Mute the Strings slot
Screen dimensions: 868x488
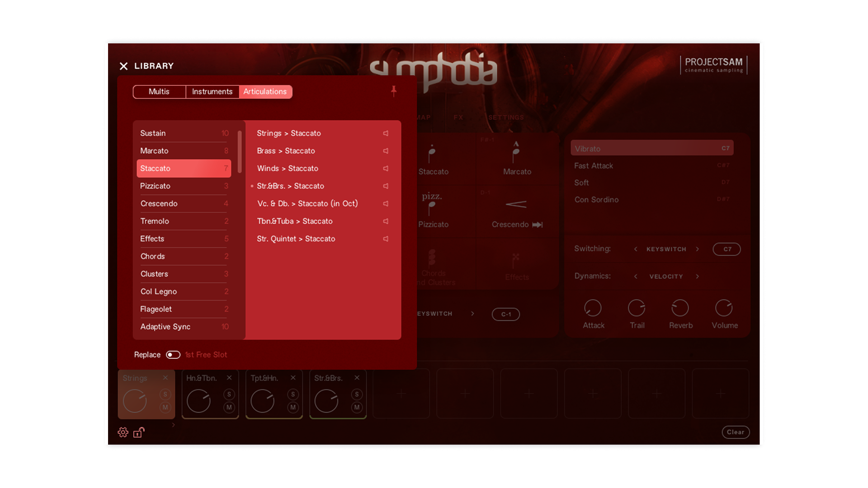[x=165, y=408]
